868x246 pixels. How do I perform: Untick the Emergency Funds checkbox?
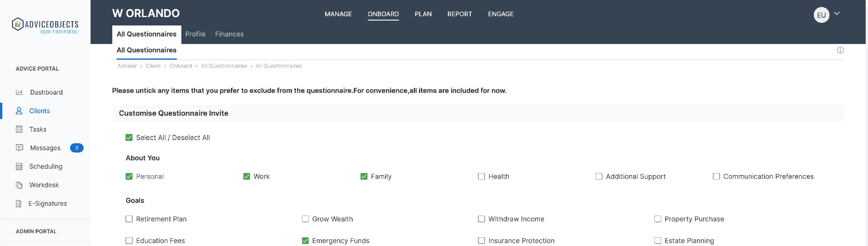point(305,240)
